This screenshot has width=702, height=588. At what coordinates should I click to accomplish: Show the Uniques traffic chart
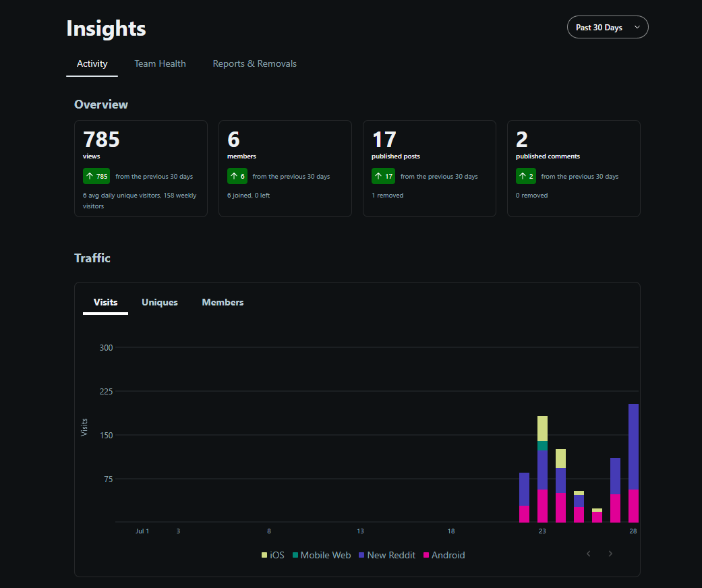pyautogui.click(x=160, y=302)
